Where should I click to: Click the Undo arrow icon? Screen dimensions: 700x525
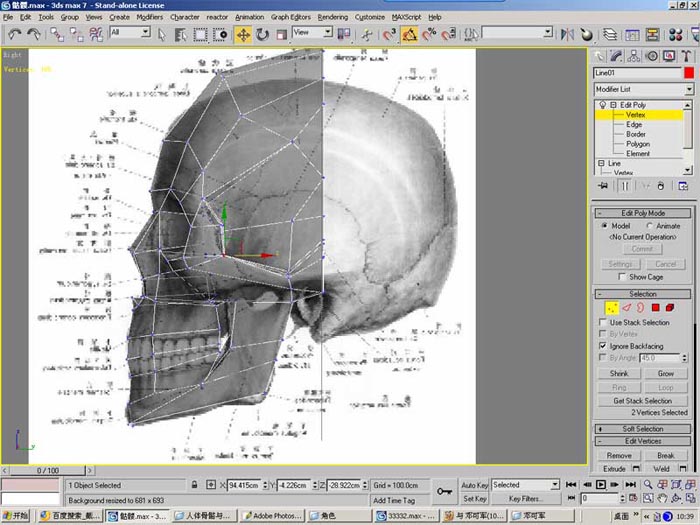(x=15, y=34)
